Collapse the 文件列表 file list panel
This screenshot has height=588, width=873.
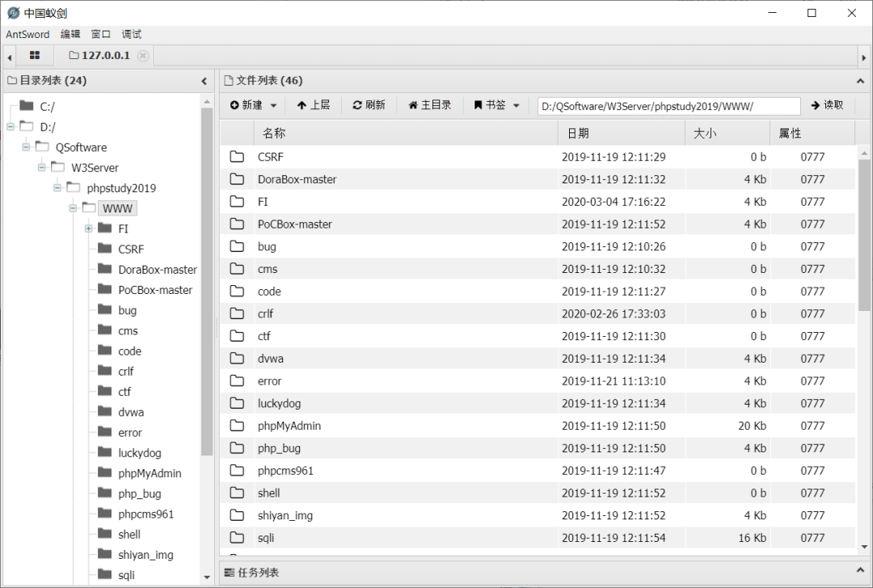860,82
